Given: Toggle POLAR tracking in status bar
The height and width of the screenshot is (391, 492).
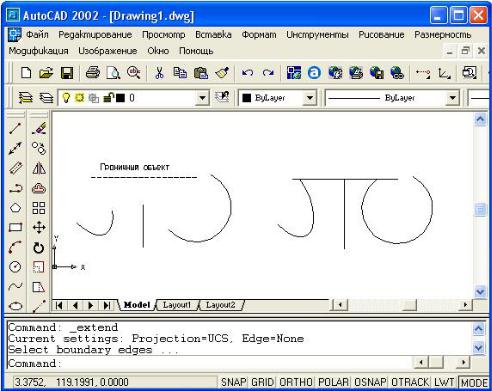Looking at the screenshot, I should click(x=333, y=382).
